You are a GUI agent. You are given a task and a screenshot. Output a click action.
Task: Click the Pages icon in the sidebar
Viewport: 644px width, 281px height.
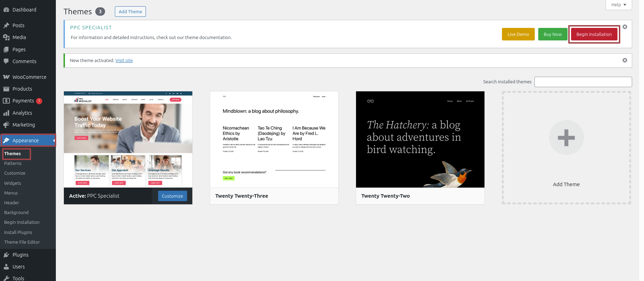6,50
